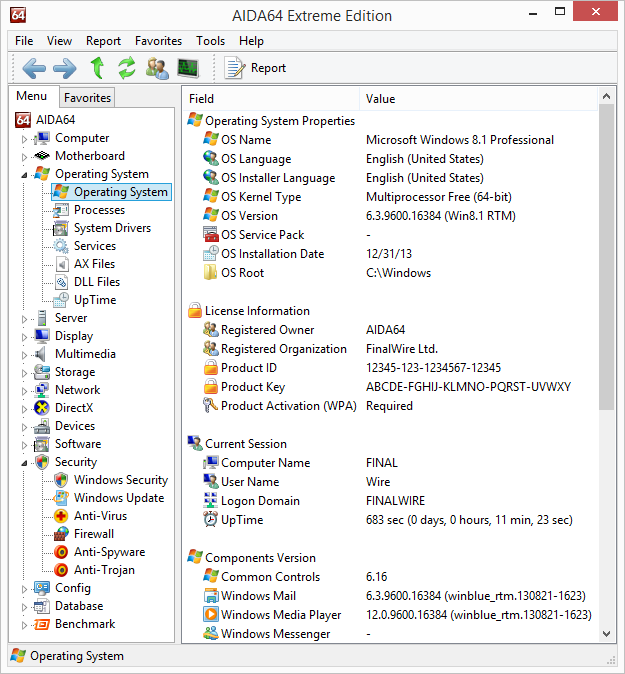
Task: Click the green up arrow icon
Action: coord(97,68)
